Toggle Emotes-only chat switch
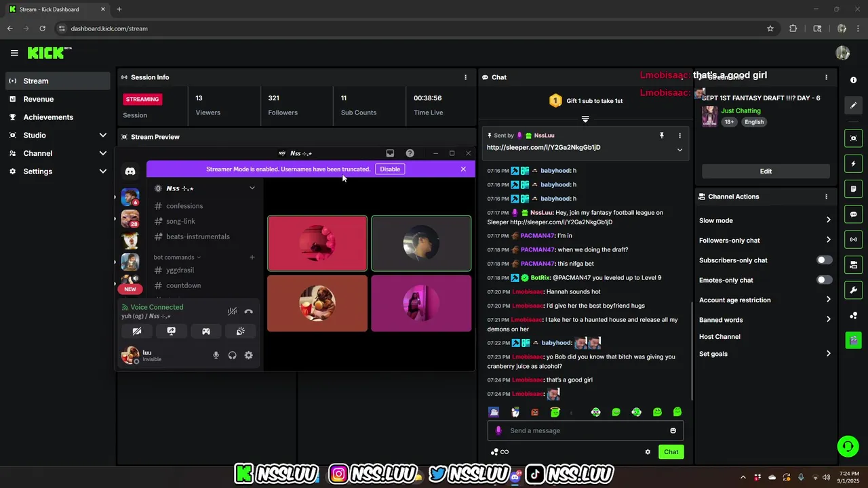 click(x=824, y=280)
